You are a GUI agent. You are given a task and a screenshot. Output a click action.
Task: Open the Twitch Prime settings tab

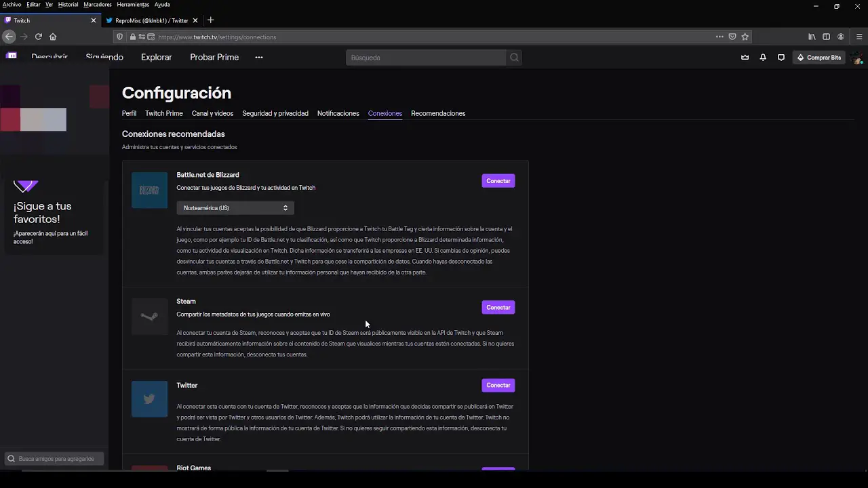click(163, 113)
